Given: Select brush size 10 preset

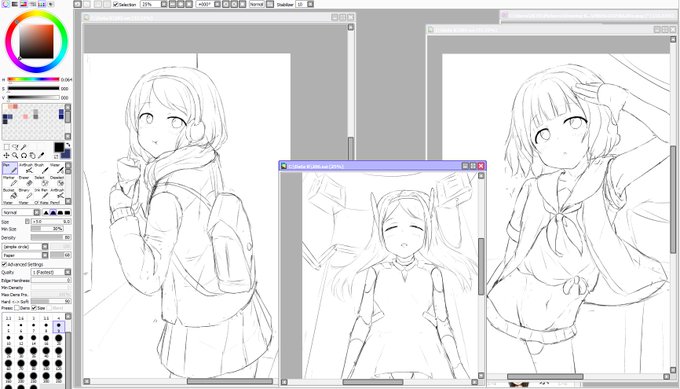Looking at the screenshot, I should pos(8,339).
